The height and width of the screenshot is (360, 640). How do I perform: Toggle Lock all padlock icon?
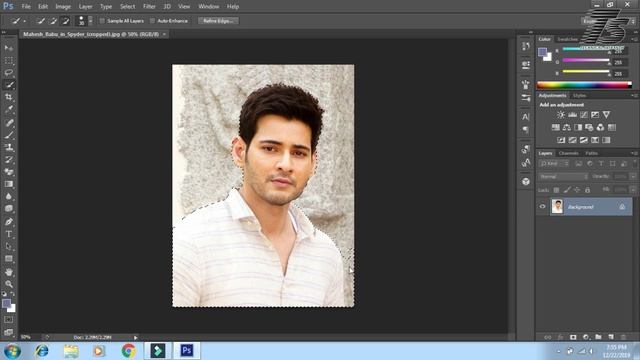[587, 190]
